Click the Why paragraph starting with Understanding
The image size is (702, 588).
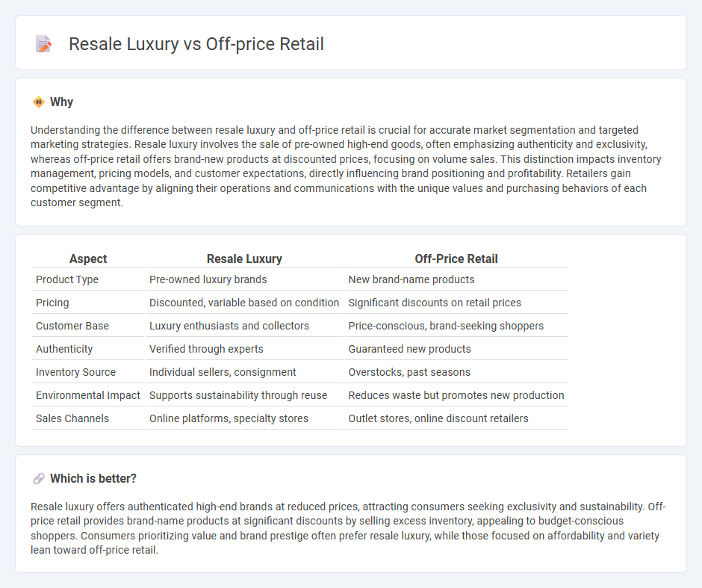point(346,166)
